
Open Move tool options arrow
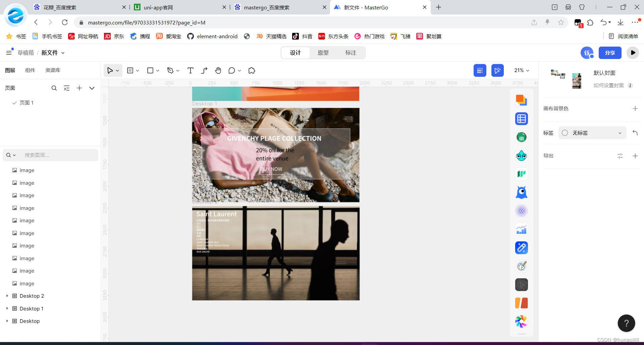pos(117,71)
